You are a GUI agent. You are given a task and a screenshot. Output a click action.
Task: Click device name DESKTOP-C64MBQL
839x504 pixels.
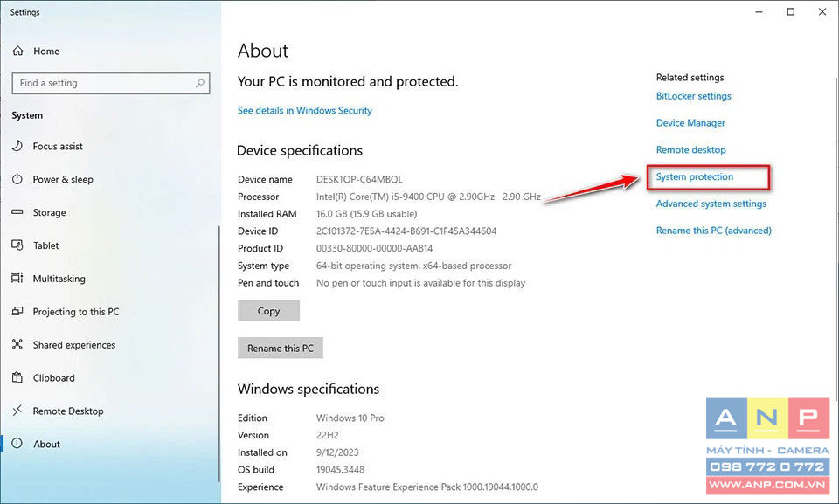[359, 179]
